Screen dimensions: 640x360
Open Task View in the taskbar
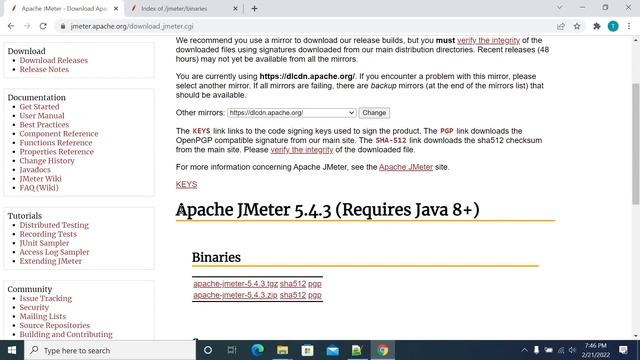point(232,350)
